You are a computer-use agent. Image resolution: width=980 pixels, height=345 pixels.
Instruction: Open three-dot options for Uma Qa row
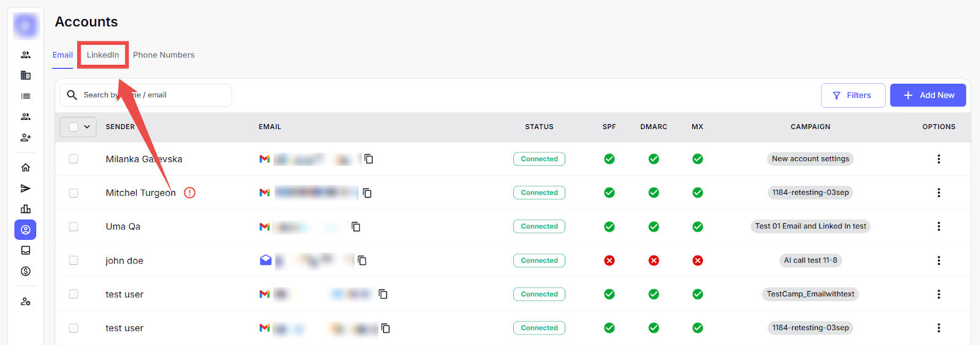[x=938, y=226]
